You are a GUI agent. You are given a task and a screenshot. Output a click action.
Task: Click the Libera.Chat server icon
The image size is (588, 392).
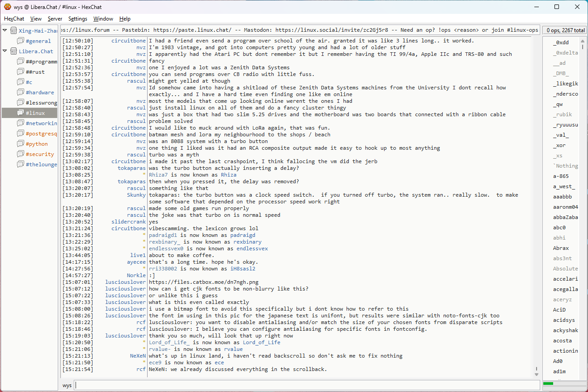tap(14, 51)
